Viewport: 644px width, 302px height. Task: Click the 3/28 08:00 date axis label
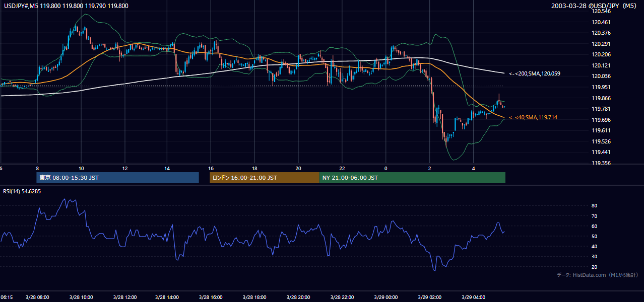37,297
